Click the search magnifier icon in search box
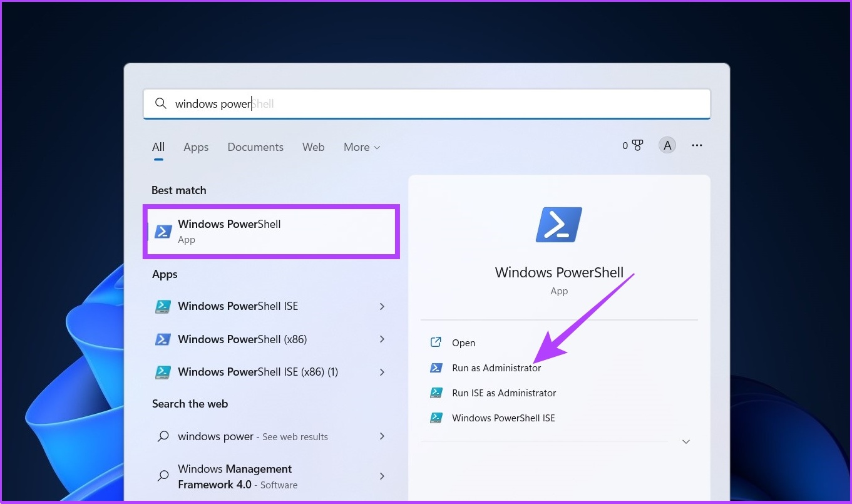Image resolution: width=852 pixels, height=504 pixels. pyautogui.click(x=161, y=103)
